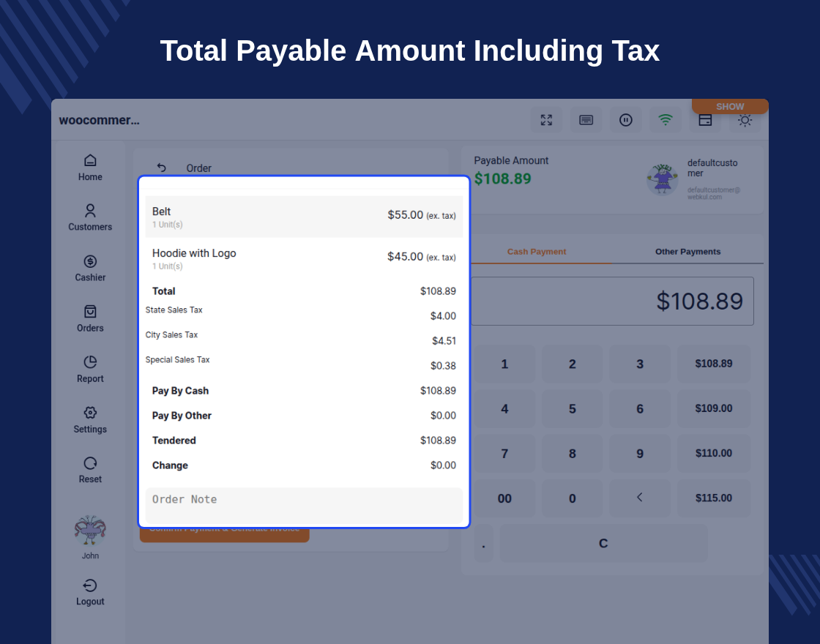Screen dimensions: 820x644
Task: Tap keypad digit 6
Action: [x=640, y=409]
